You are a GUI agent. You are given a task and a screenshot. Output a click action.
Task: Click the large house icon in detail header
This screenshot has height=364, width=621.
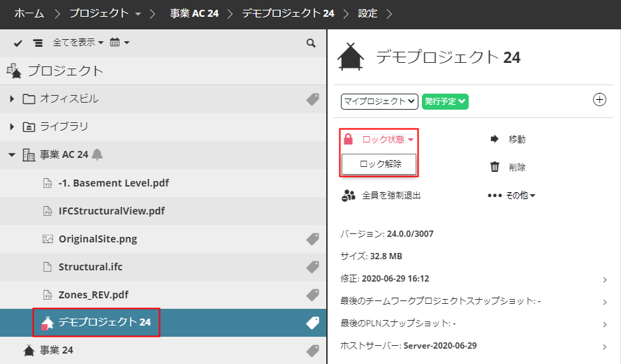click(x=351, y=57)
